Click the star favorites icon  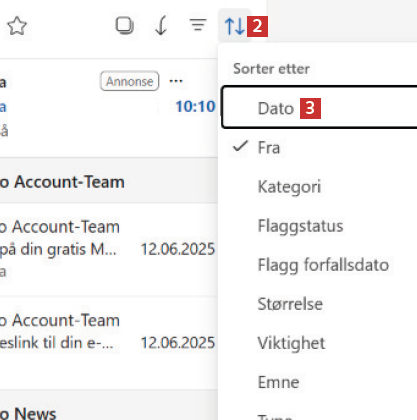coord(17,26)
